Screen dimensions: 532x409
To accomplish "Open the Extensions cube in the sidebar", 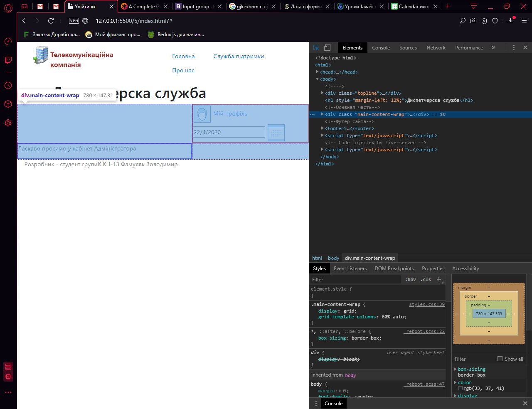I will tap(8, 104).
